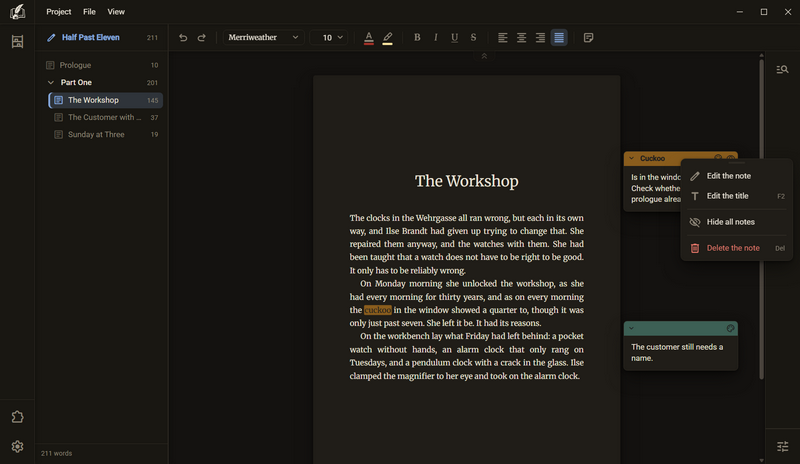Open the corkboard view in left sidebar
800x464 pixels.
[17, 41]
